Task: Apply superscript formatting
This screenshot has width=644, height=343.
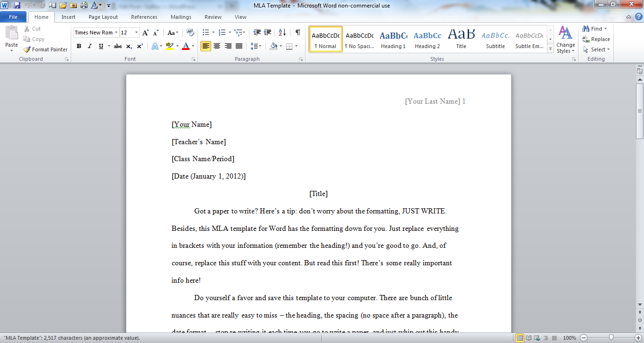Action: tap(140, 46)
